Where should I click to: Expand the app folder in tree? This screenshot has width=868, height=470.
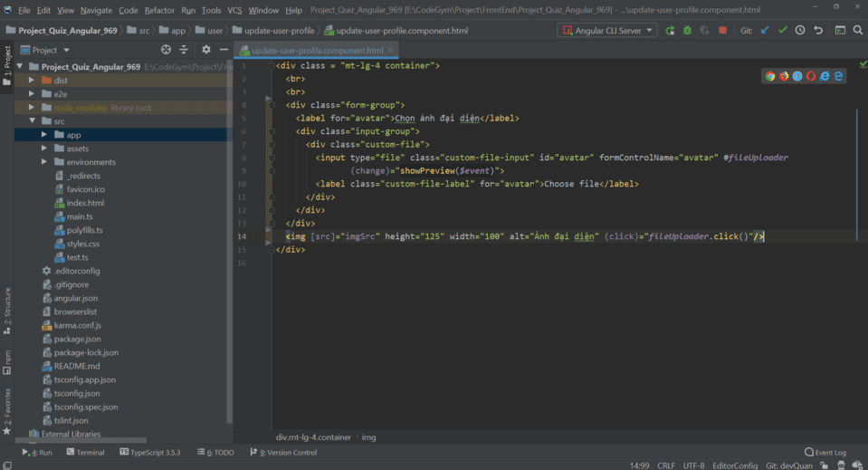pyautogui.click(x=45, y=135)
